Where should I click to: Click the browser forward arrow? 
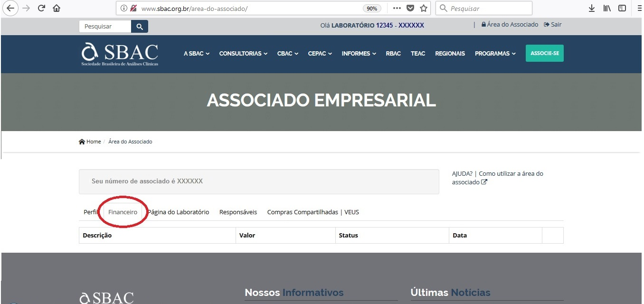tap(26, 8)
